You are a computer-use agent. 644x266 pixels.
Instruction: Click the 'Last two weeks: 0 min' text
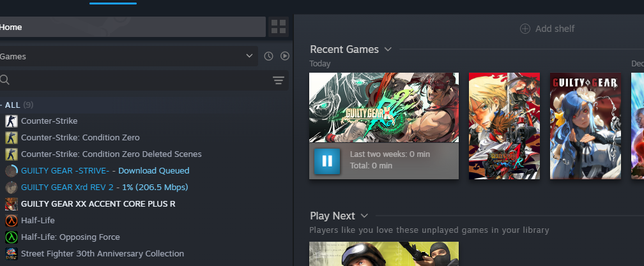pos(390,154)
